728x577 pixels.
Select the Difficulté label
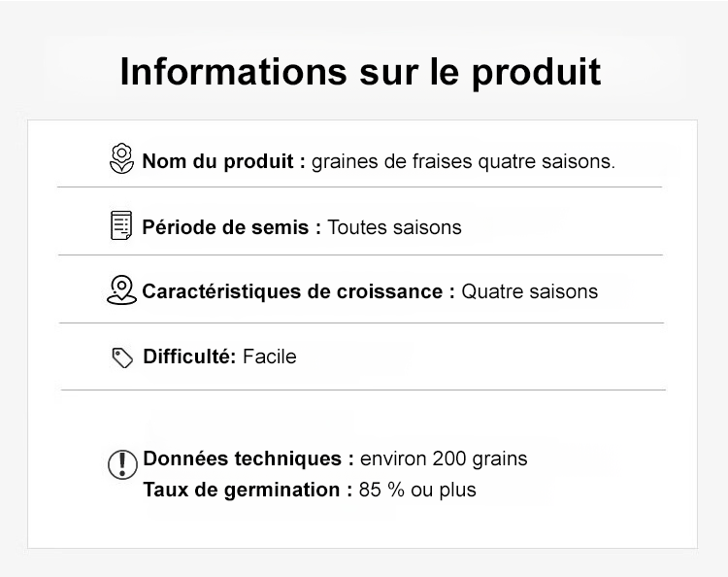click(190, 356)
